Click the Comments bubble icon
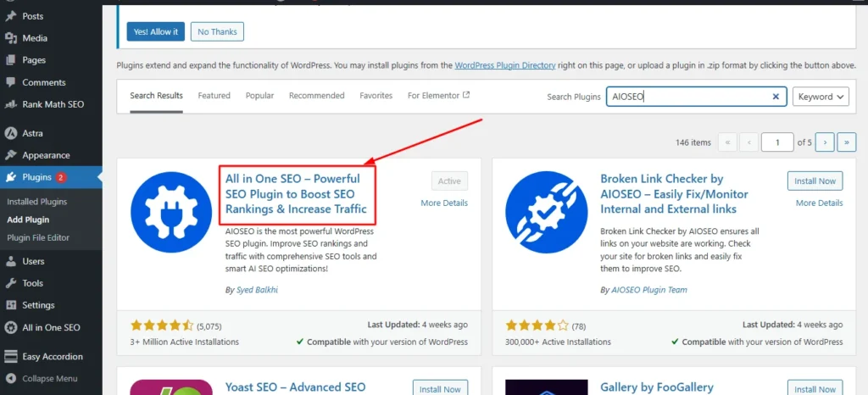This screenshot has width=868, height=395. (x=10, y=82)
